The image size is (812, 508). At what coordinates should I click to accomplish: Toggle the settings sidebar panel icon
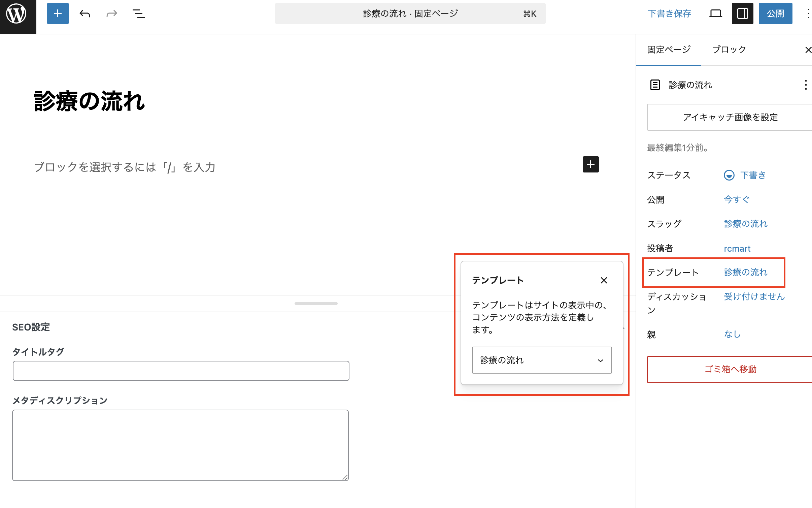click(742, 14)
